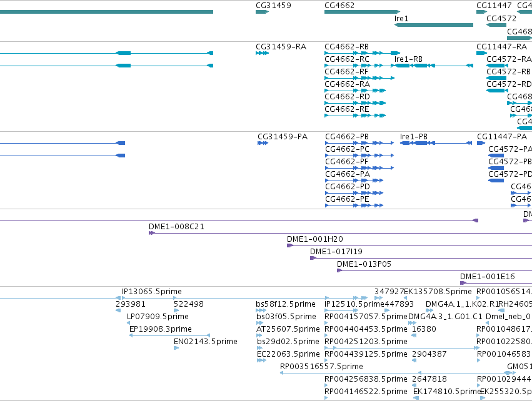Click the short teal arrow under the CG31459 gene label
The width and height of the screenshot is (532, 401).
[x=263, y=12]
